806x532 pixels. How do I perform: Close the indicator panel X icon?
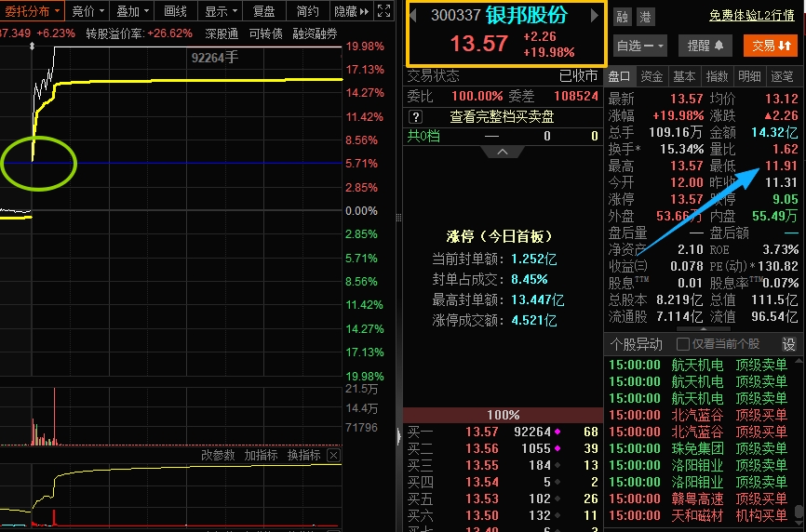pos(333,455)
